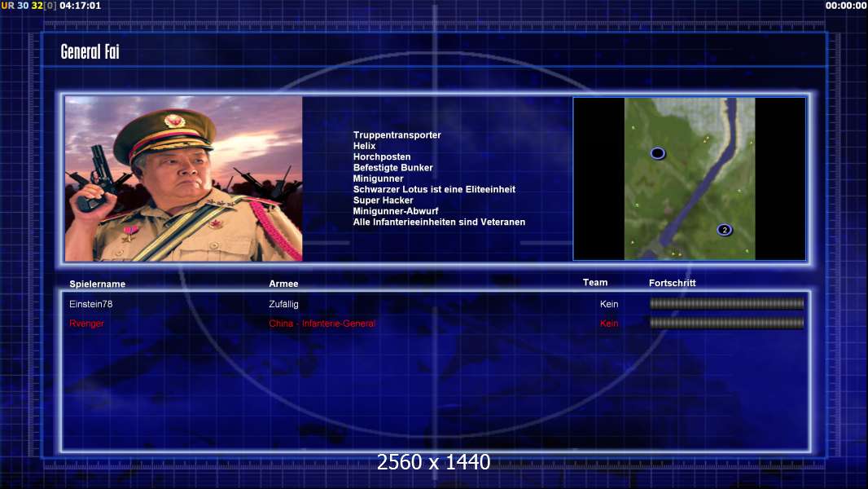Click the UR 30 32 overlay counter
The width and height of the screenshot is (868, 489).
tap(28, 6)
